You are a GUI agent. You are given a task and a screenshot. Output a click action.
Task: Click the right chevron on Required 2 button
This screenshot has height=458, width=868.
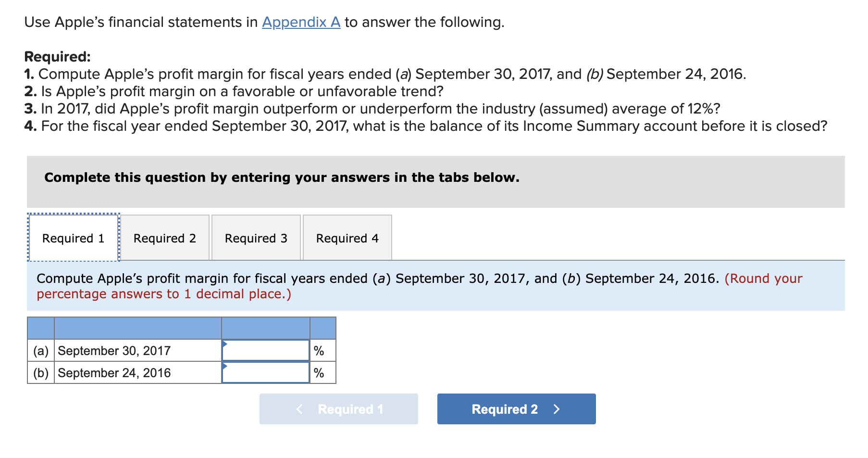557,408
